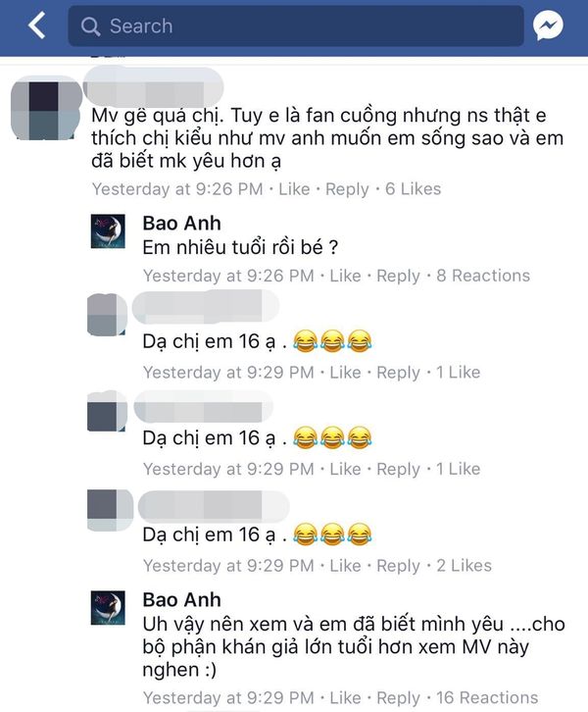
Task: Open Bao Anh's moon avatar on first reply
Action: pyautogui.click(x=108, y=231)
